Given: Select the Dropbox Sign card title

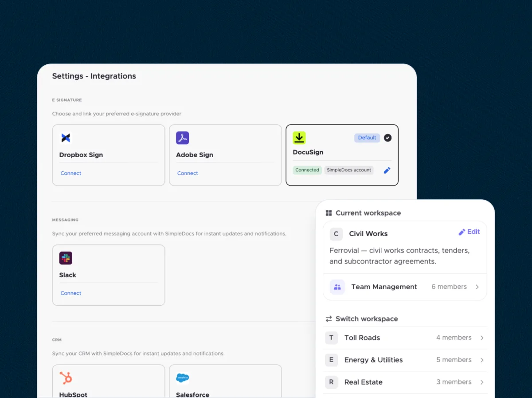Looking at the screenshot, I should point(81,155).
